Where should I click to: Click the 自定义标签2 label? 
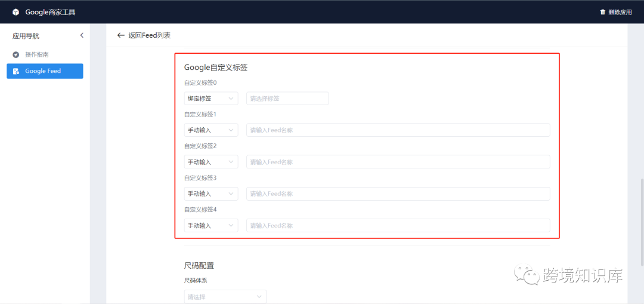(200, 146)
